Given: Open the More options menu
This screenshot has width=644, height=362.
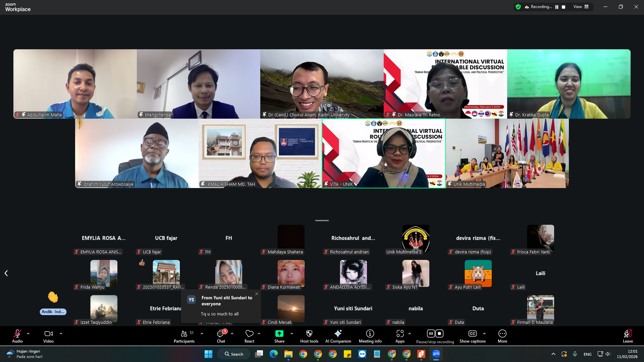Looking at the screenshot, I should (x=502, y=336).
